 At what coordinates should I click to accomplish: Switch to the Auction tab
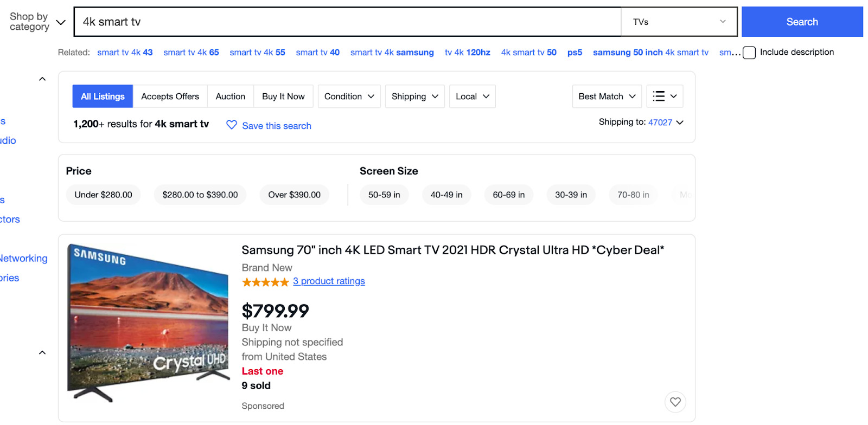pos(230,96)
